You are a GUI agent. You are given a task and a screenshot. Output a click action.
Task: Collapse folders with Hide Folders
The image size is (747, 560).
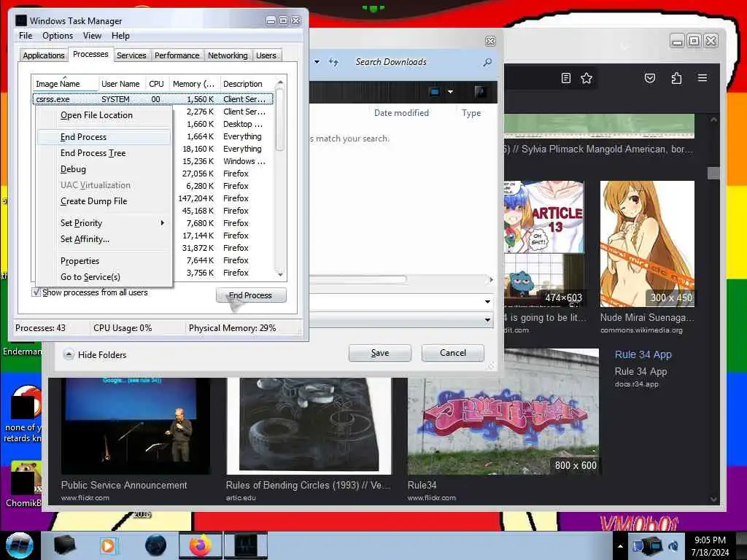(x=95, y=355)
